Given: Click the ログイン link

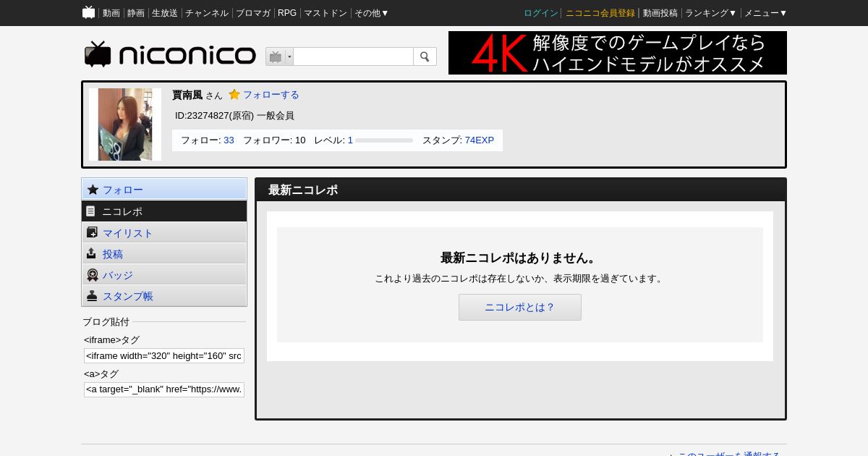Looking at the screenshot, I should pyautogui.click(x=541, y=13).
